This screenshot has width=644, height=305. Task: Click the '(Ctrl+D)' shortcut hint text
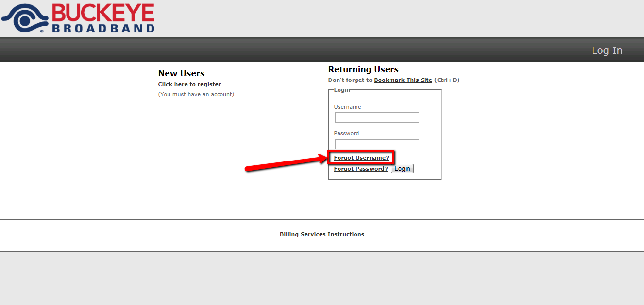pyautogui.click(x=446, y=80)
